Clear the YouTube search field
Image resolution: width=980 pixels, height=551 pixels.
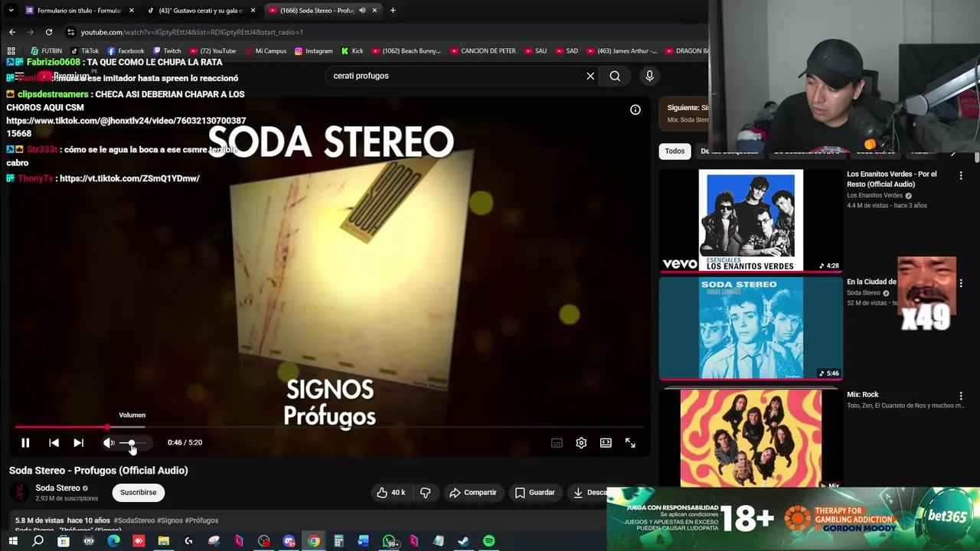click(590, 76)
